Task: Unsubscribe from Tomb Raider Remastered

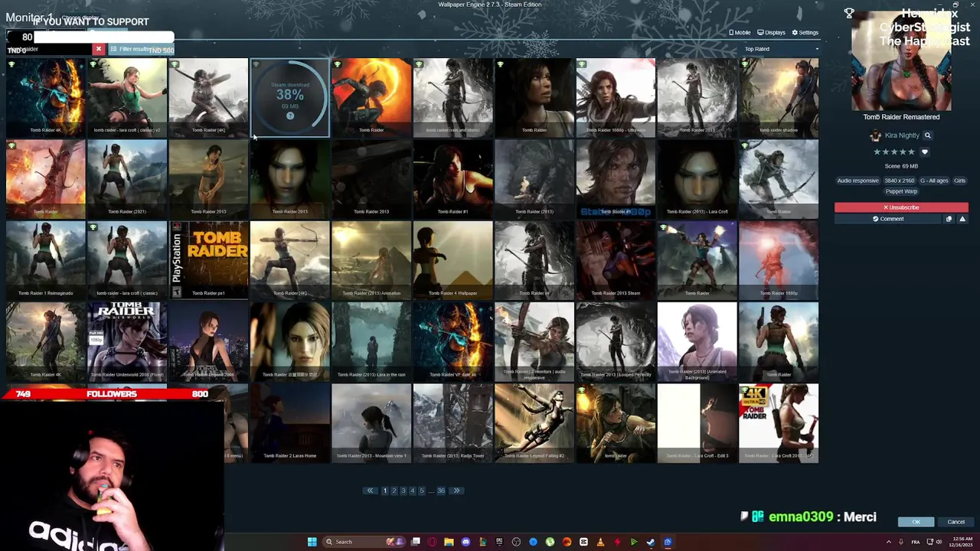Action: pyautogui.click(x=901, y=207)
